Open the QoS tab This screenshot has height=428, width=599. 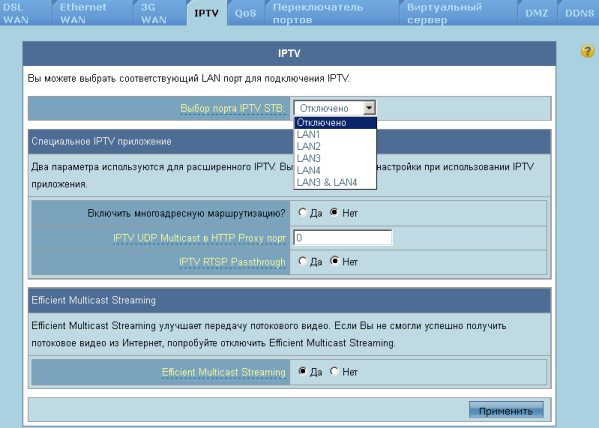(x=246, y=13)
